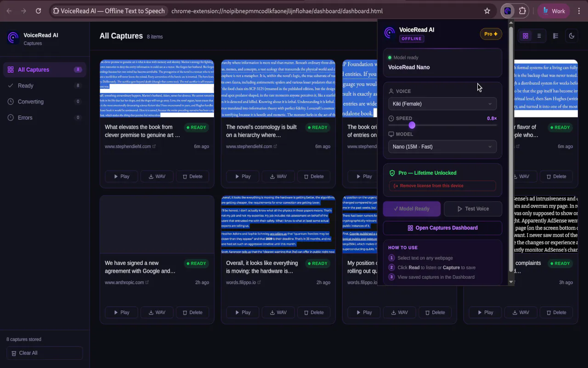Open the www.anthropic.com source link
Image resolution: width=588 pixels, height=368 pixels.
pyautogui.click(x=127, y=282)
